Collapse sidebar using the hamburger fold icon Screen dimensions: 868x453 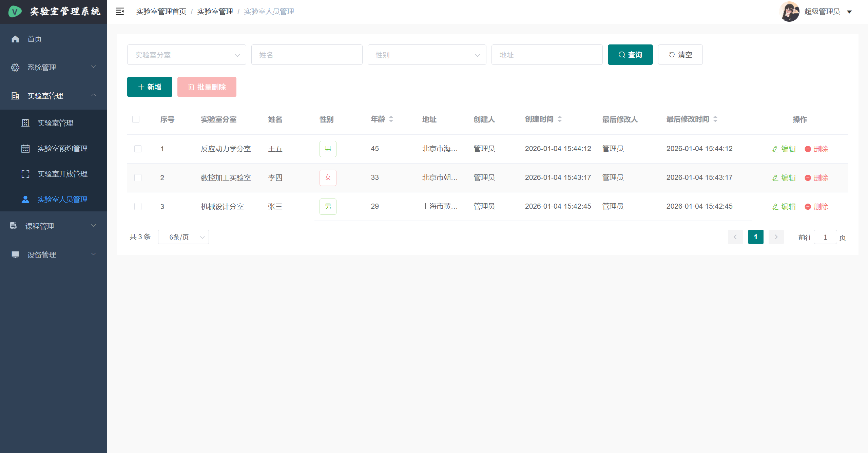[119, 12]
